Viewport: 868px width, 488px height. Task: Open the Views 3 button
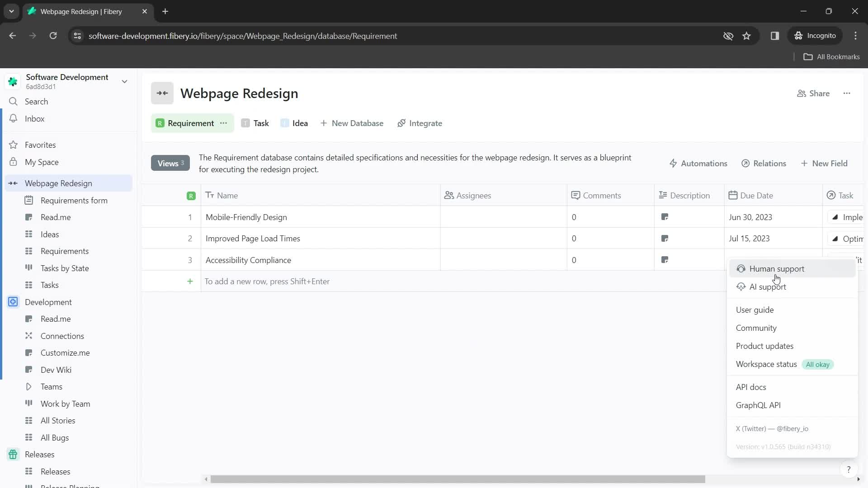pyautogui.click(x=170, y=164)
